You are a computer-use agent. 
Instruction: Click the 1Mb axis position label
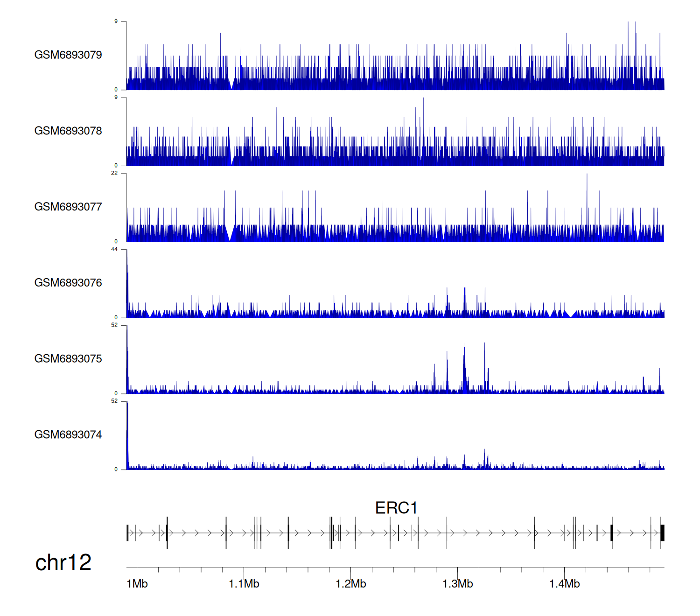pos(137,584)
